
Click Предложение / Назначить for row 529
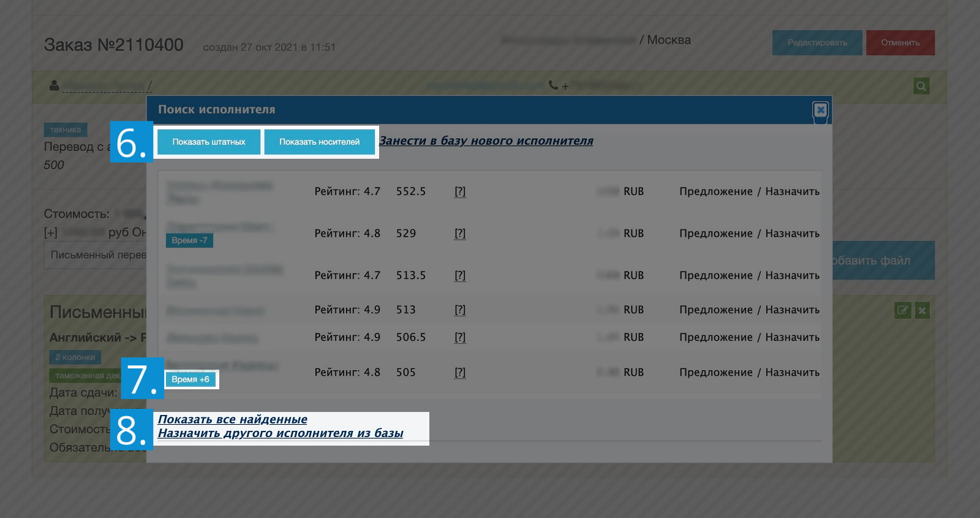(749, 234)
